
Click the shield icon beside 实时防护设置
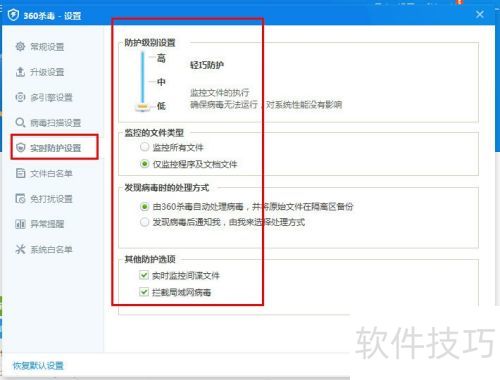coord(20,148)
